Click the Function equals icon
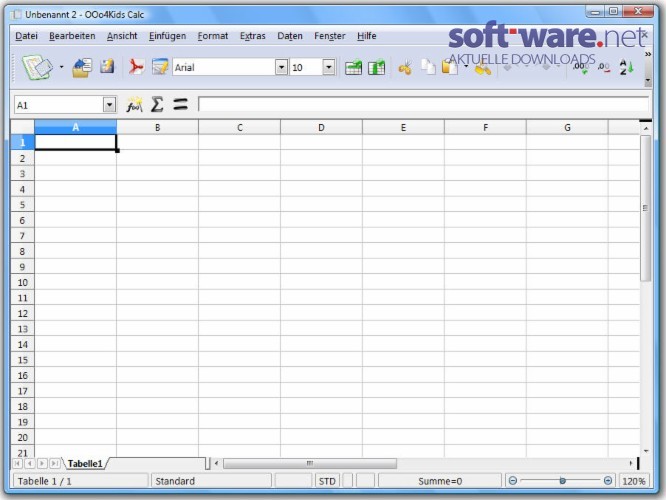Viewport: 666px width, 500px height. tap(181, 105)
